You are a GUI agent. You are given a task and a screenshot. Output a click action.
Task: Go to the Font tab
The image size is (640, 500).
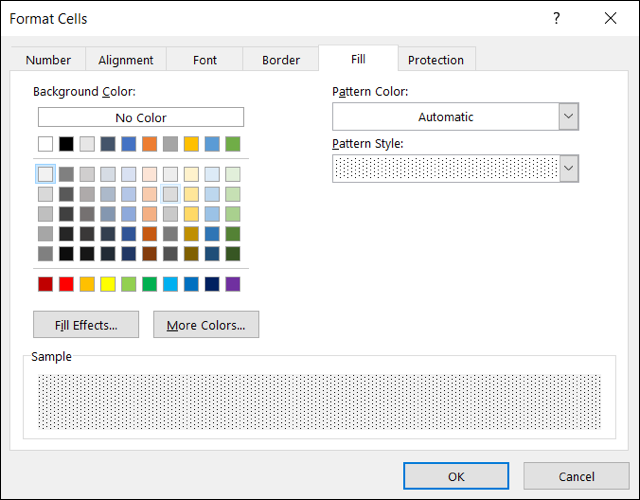[205, 60]
